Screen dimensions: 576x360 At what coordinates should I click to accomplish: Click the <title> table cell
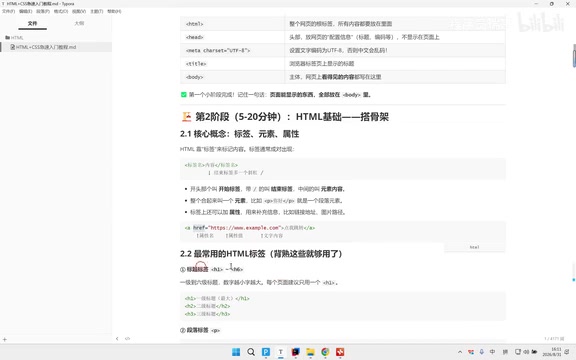(x=232, y=64)
